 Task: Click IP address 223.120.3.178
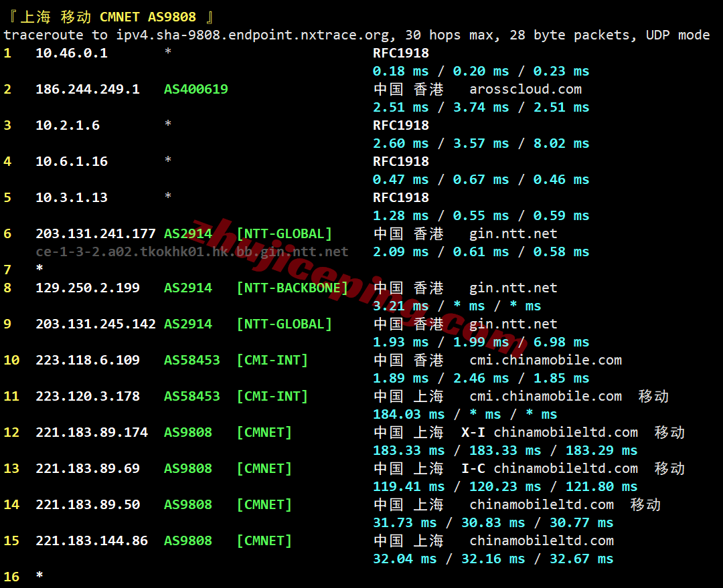pyautogui.click(x=88, y=396)
